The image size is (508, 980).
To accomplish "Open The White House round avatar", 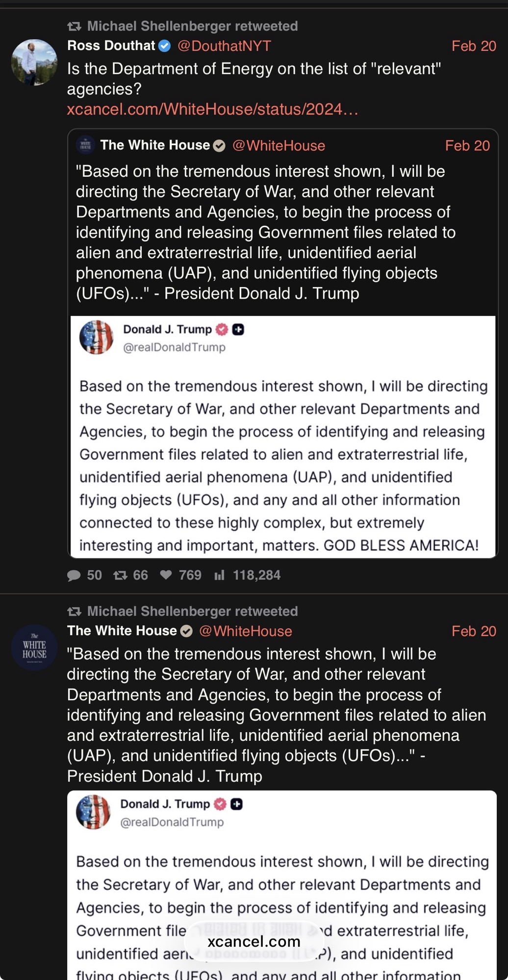I will (x=34, y=647).
